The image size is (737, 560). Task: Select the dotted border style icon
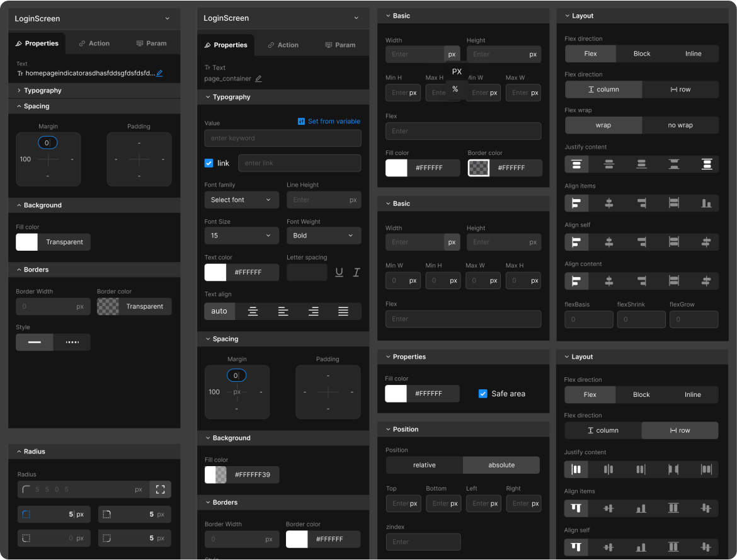[x=72, y=342]
